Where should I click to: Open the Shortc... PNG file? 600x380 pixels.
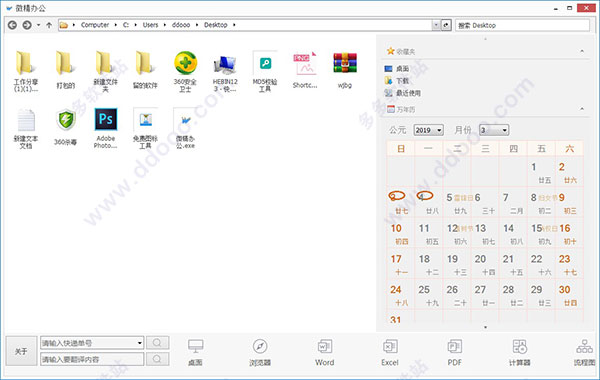(x=305, y=70)
